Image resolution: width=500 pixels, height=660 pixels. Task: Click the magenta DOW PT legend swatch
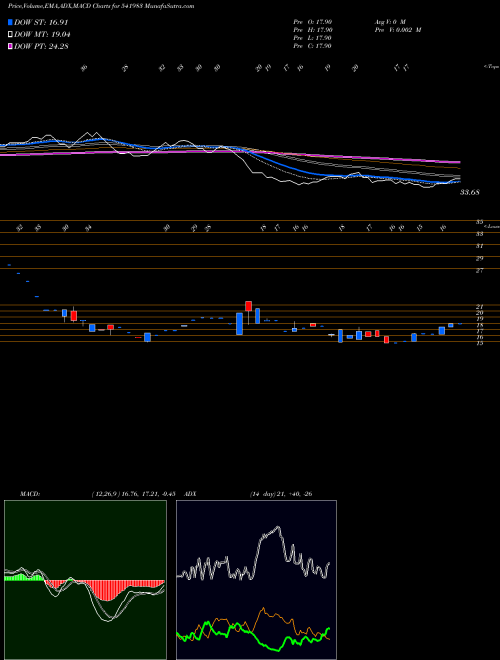(10, 46)
